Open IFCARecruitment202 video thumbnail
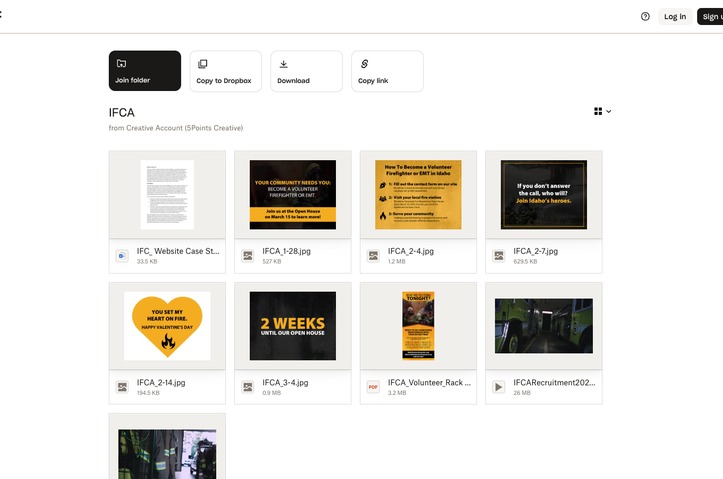The width and height of the screenshot is (723, 479). [544, 326]
